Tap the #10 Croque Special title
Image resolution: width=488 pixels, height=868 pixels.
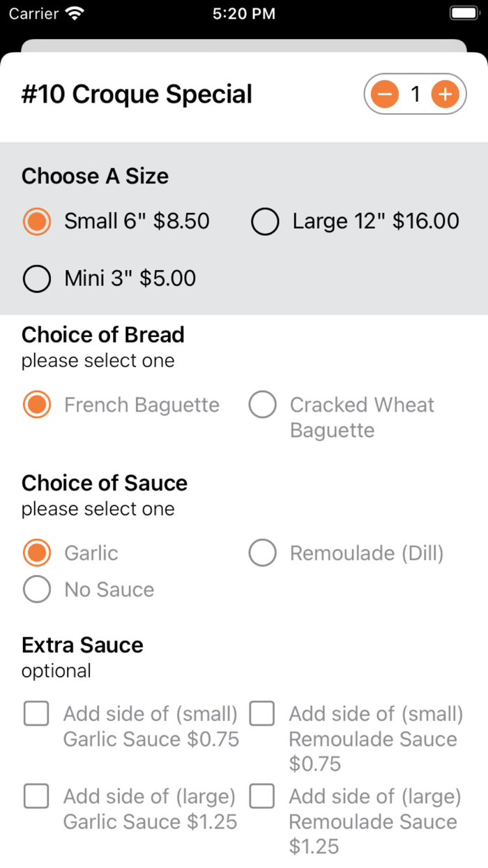point(137,93)
